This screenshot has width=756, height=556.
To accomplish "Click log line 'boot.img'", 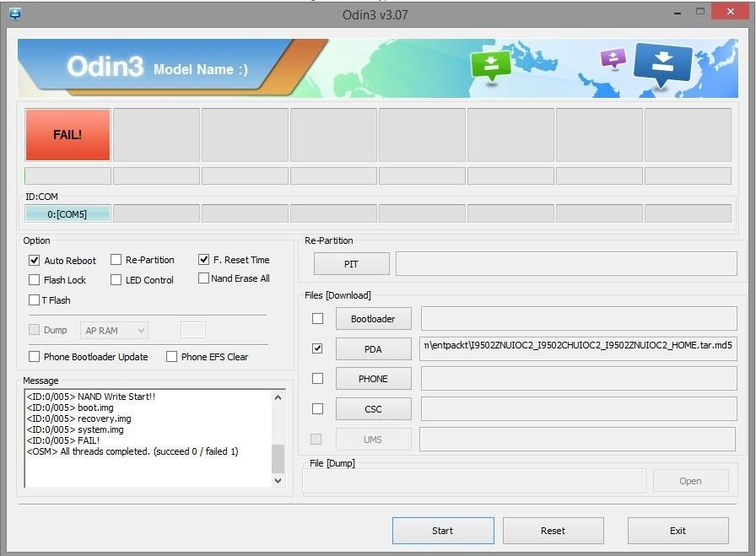I will (x=70, y=408).
